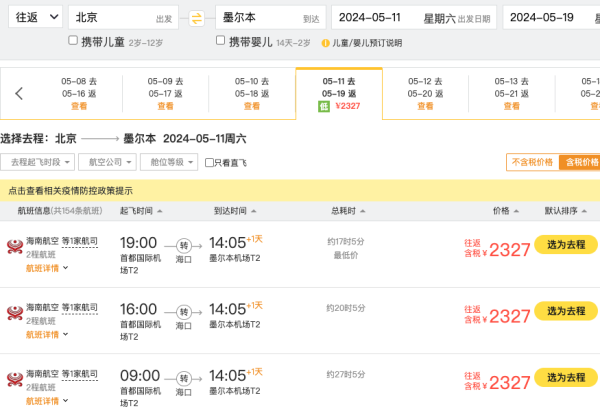Viewport: 600px width, 413px height.
Task: Click Hainan Airlines logo for 09:00 flight
Action: click(x=15, y=379)
